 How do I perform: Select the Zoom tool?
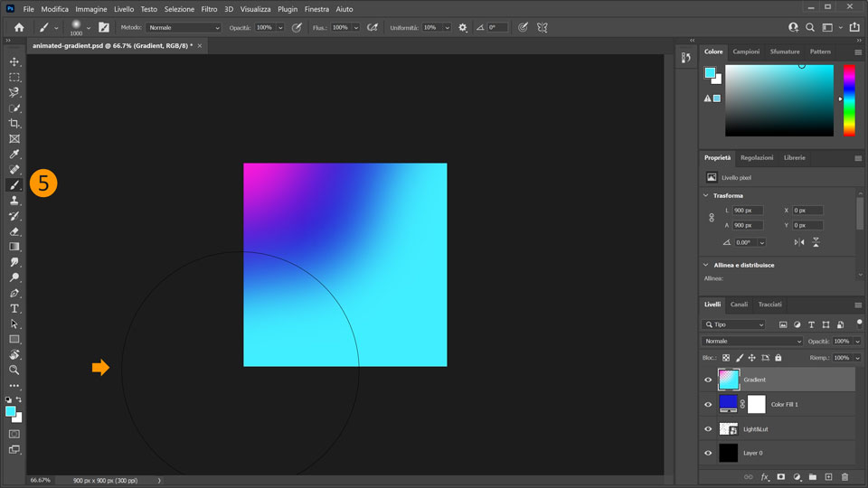tap(14, 370)
